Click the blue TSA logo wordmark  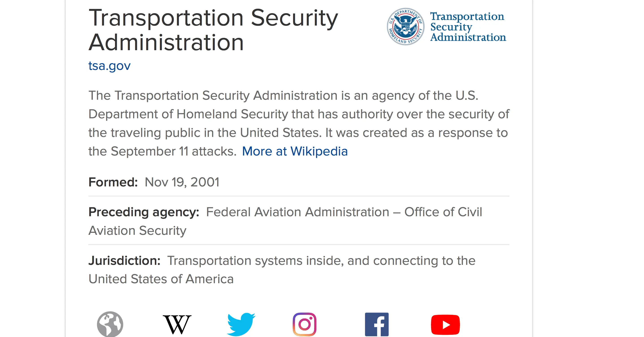click(468, 27)
